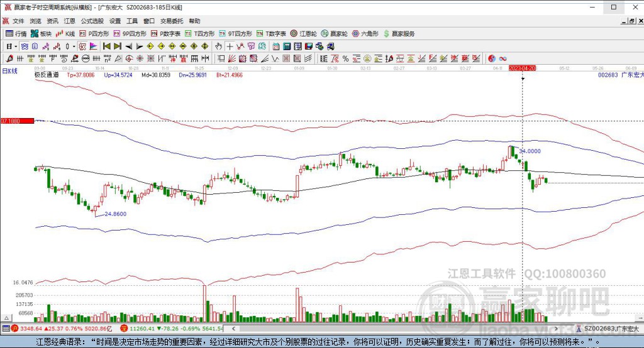Click the red 37.1880 price marker
The image size is (644, 348).
tap(17, 121)
